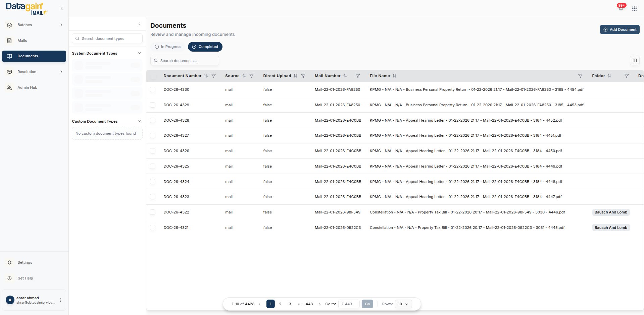Expand the Batches submenu
This screenshot has height=315, width=644.
tap(61, 25)
